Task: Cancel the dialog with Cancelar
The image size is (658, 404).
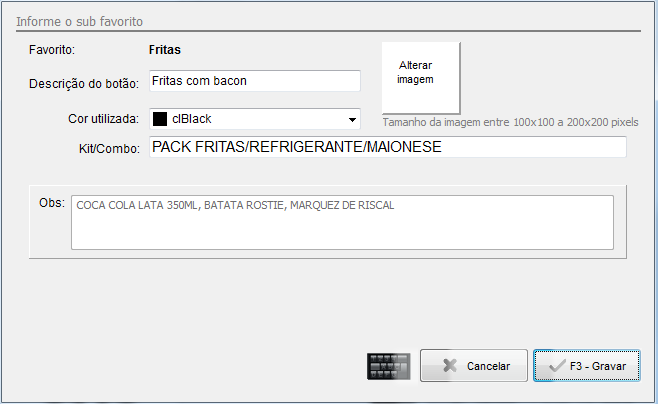Action: (474, 366)
